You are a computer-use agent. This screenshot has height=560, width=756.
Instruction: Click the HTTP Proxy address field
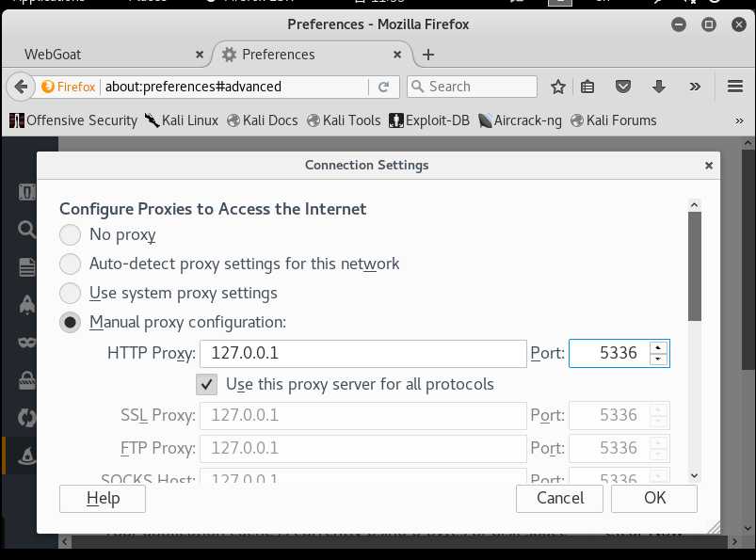(362, 354)
